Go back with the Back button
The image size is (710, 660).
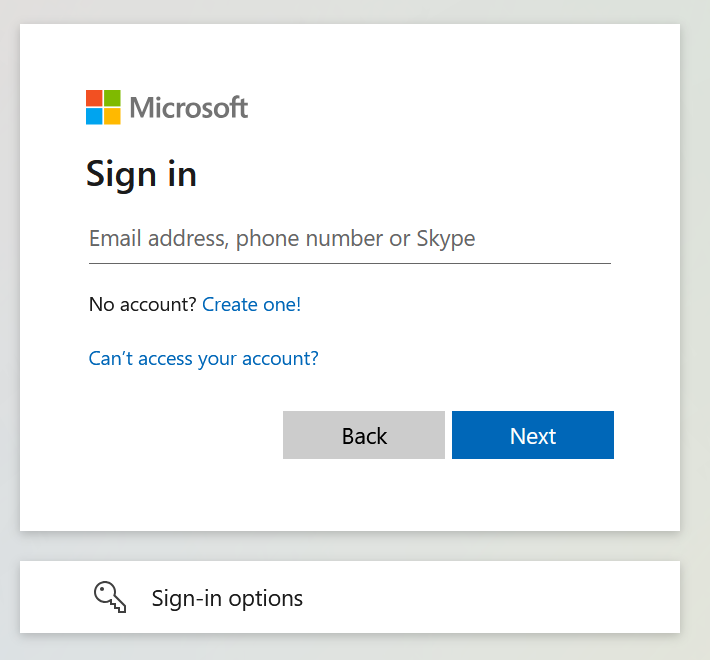point(364,435)
